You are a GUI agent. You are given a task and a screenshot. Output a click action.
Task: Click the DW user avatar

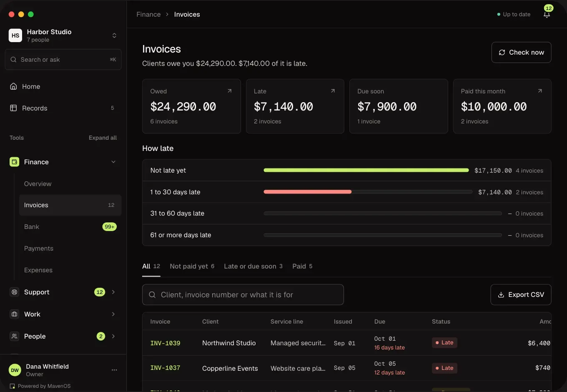coord(15,370)
